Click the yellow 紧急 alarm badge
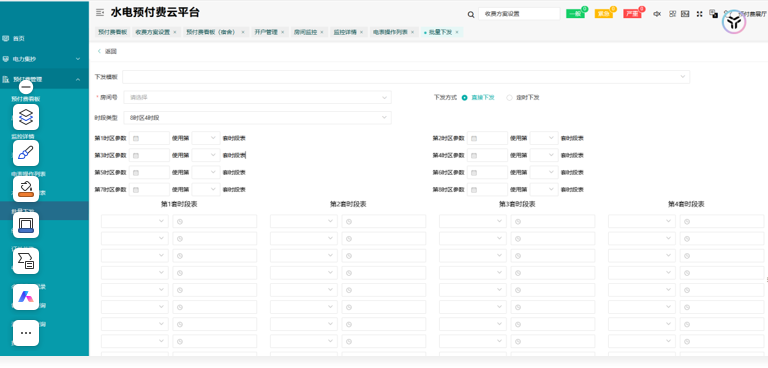Viewport: 768px width, 368px height. pos(604,14)
